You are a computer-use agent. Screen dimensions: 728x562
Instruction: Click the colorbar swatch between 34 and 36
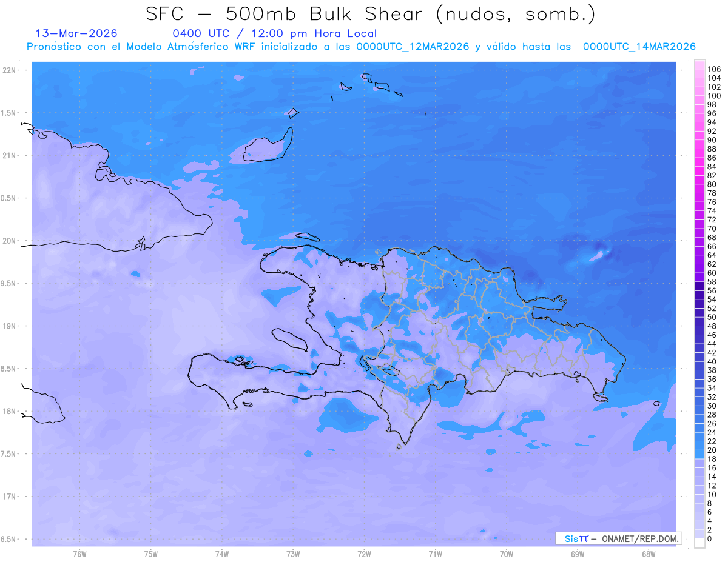699,384
